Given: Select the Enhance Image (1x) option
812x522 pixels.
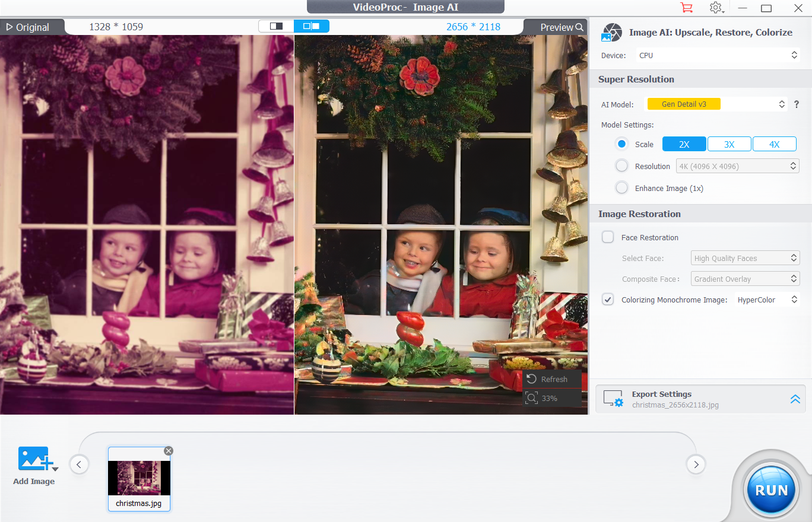Looking at the screenshot, I should [621, 188].
